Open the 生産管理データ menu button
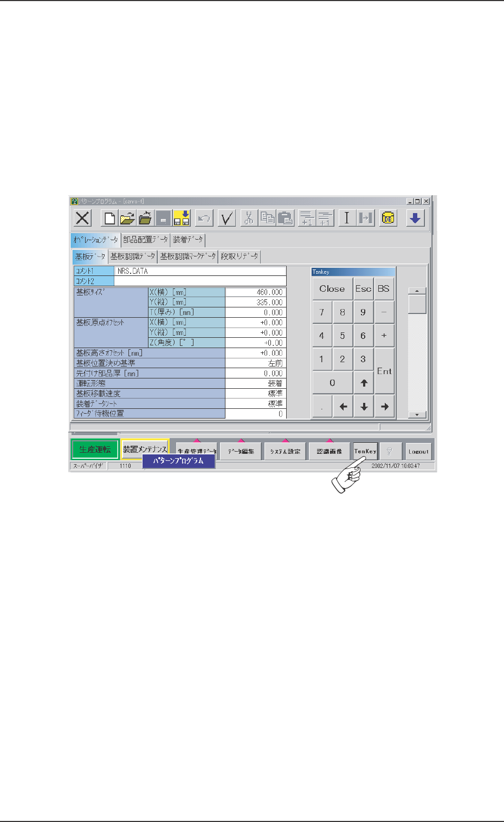Viewport: 504px width, 822px height. (196, 451)
